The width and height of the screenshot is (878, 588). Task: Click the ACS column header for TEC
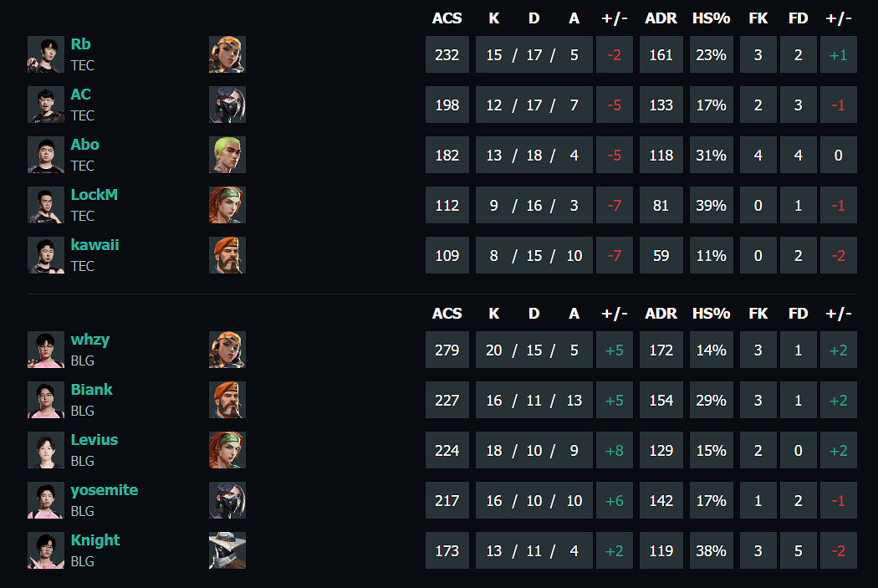click(x=447, y=18)
